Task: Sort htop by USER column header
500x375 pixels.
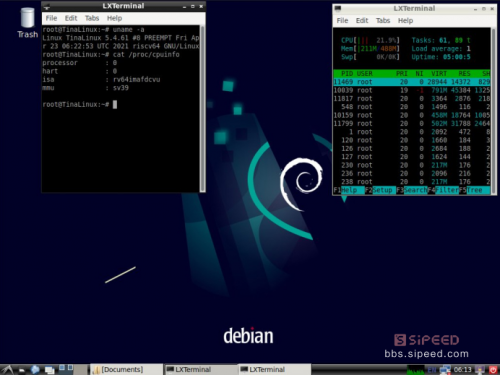Action: click(365, 74)
